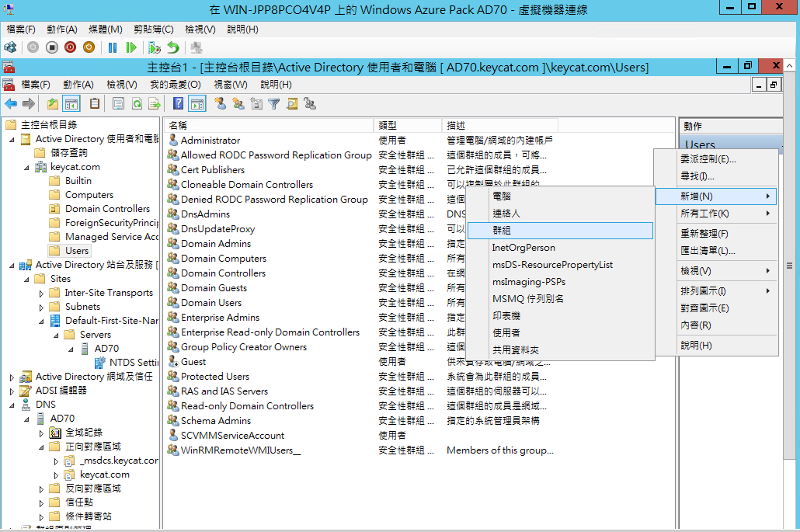Image resolution: width=800 pixels, height=532 pixels.
Task: Collapse the keycat.com domain tree node
Action: 26,167
